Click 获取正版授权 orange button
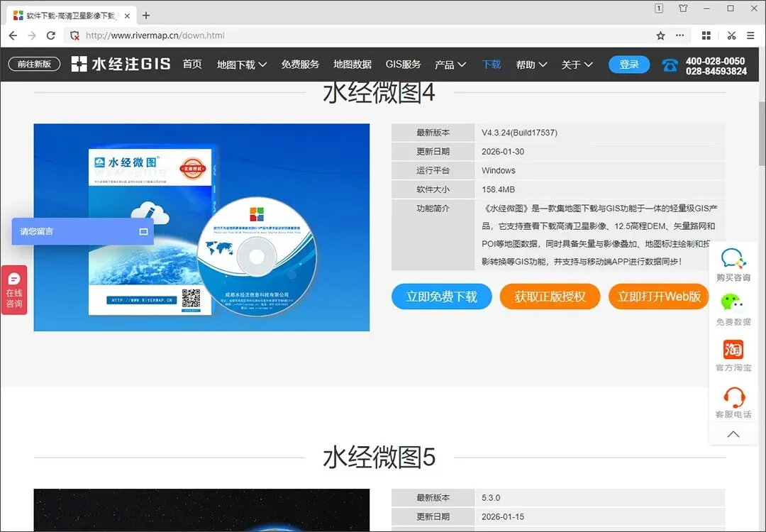The width and height of the screenshot is (766, 532). [550, 297]
